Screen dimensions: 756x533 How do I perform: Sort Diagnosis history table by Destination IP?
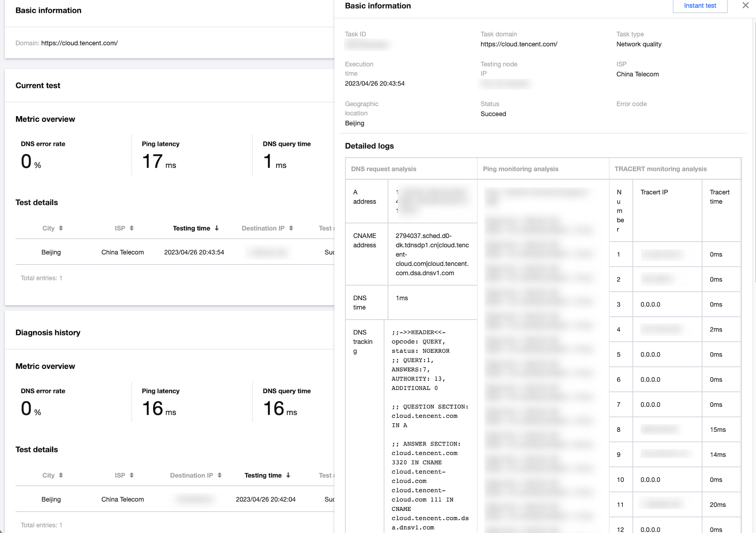click(x=220, y=475)
